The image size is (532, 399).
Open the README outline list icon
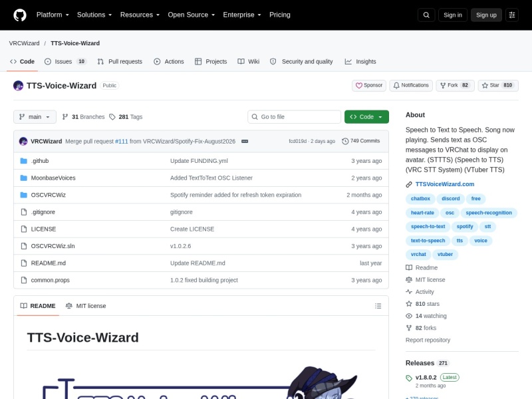pyautogui.click(x=378, y=306)
